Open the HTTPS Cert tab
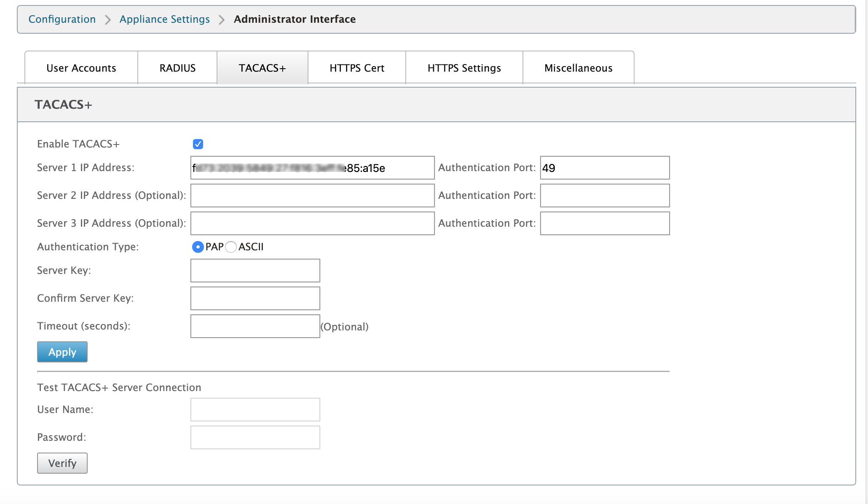Screen dimensions: 868x504 coord(357,68)
